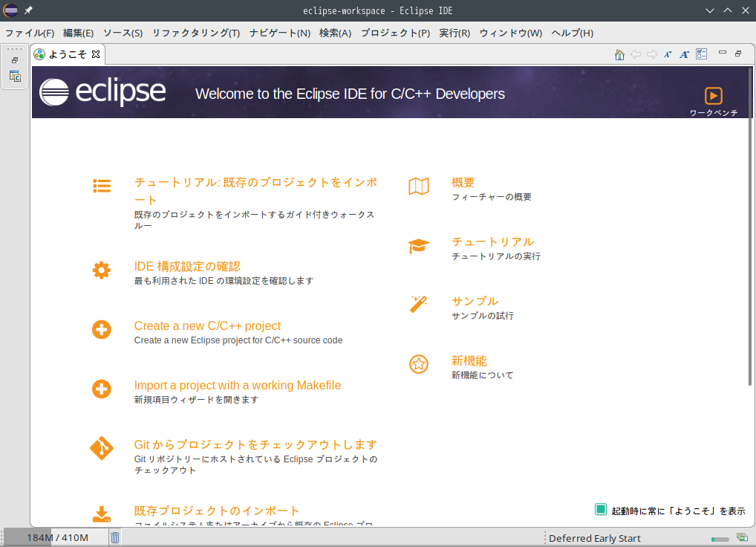Click the gear icon for IDE settings
This screenshot has height=547, width=756.
[x=101, y=270]
